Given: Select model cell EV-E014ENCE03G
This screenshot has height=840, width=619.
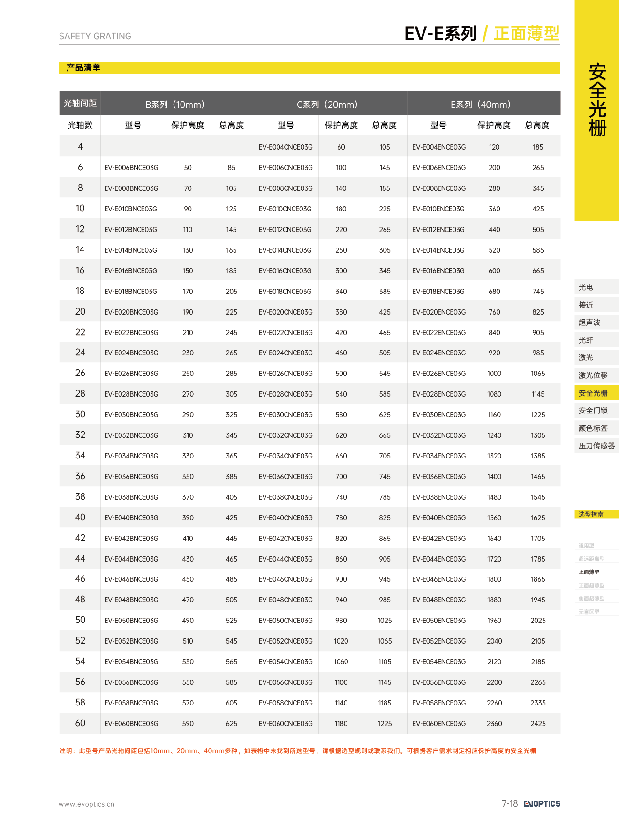Looking at the screenshot, I should [438, 250].
